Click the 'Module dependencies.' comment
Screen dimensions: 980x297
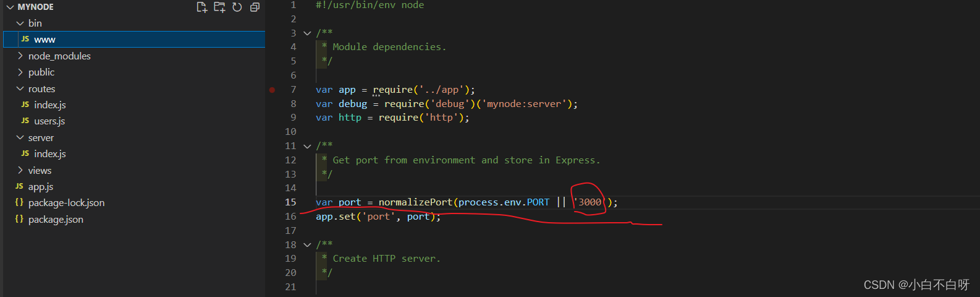click(389, 47)
